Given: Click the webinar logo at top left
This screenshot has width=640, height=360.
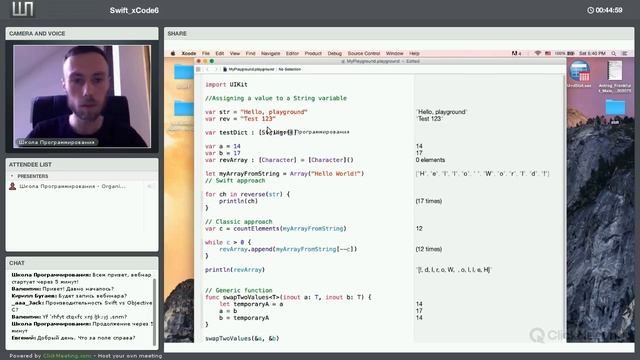Looking at the screenshot, I should (x=22, y=9).
